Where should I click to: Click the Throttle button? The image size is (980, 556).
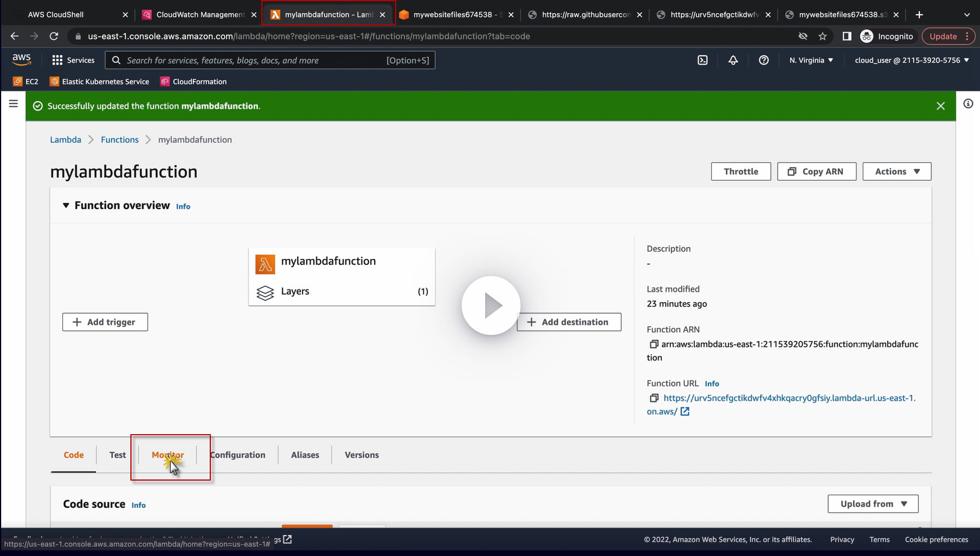(x=741, y=172)
